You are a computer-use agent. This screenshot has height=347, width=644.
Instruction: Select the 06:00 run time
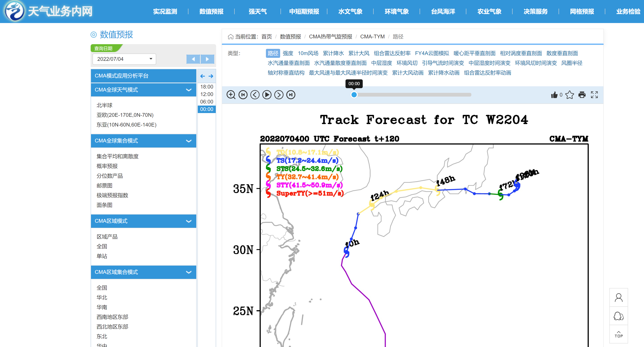(207, 102)
